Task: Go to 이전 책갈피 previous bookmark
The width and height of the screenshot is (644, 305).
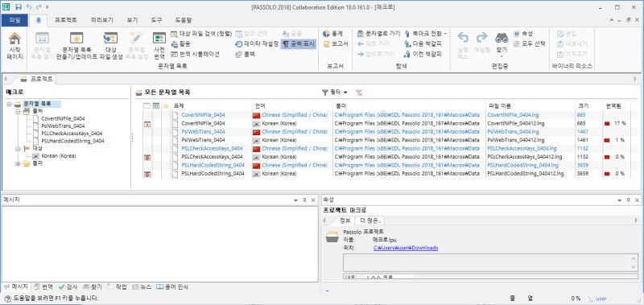Action: [x=423, y=54]
